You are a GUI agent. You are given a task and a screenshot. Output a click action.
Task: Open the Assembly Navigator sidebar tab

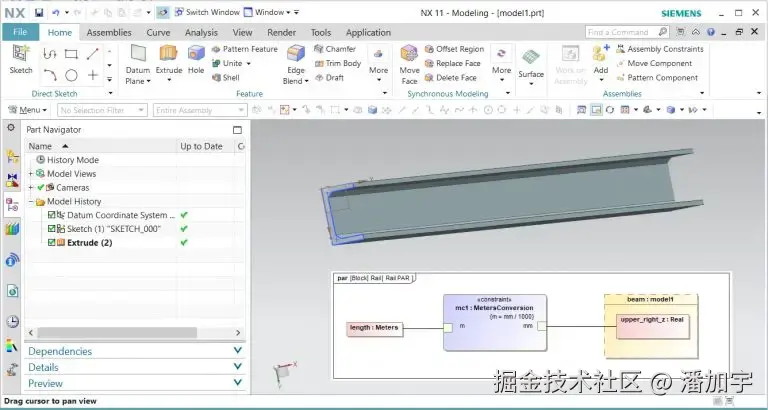pyautogui.click(x=12, y=156)
